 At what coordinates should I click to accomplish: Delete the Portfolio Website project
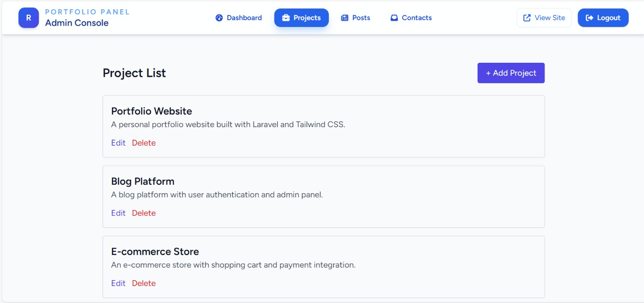point(144,143)
